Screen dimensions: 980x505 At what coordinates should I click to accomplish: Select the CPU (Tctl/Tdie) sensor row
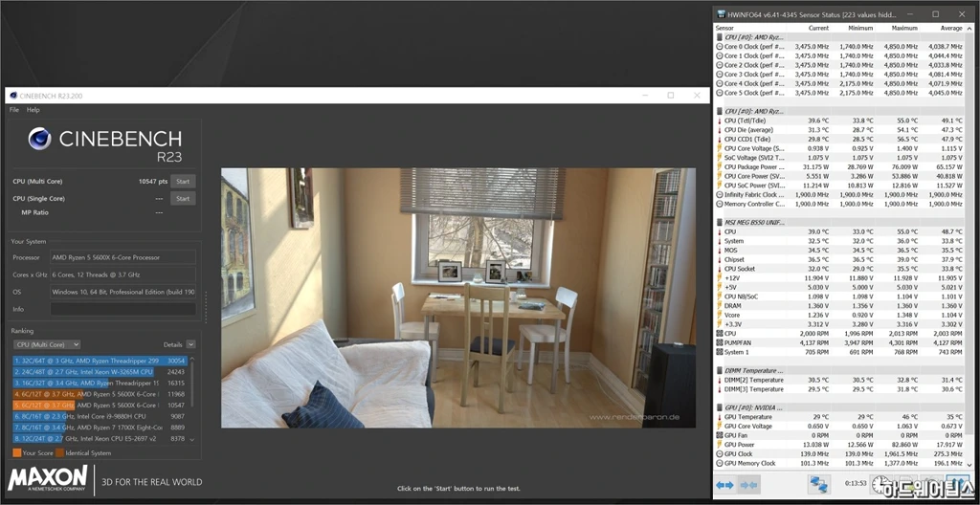point(840,121)
